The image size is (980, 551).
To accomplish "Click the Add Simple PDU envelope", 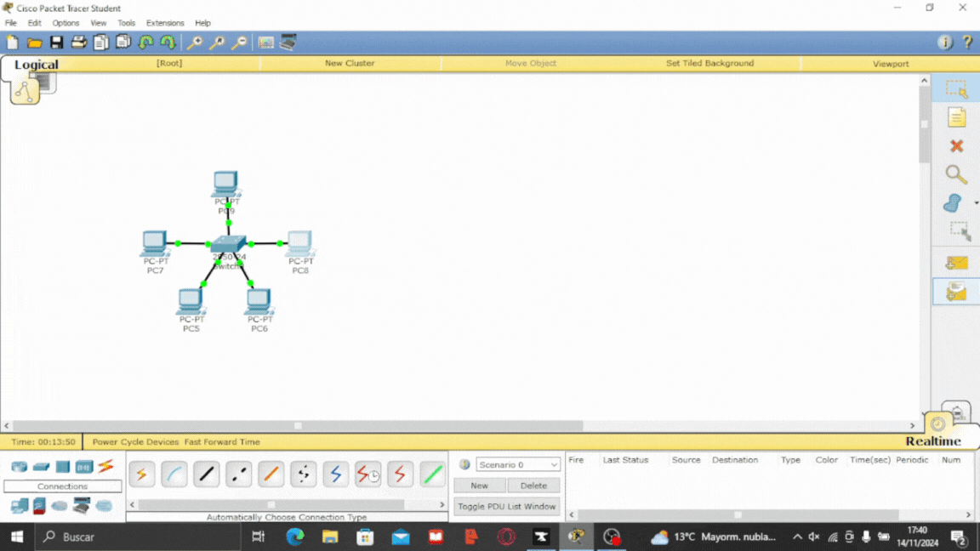I will tap(956, 264).
